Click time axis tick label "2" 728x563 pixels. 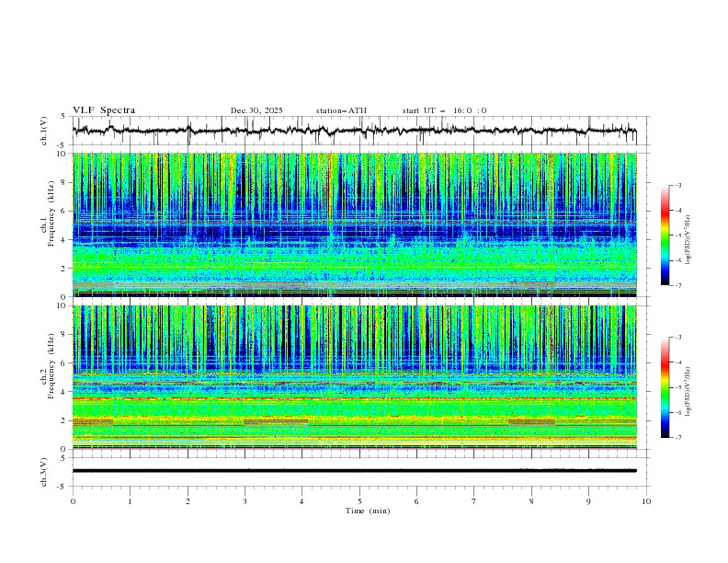pyautogui.click(x=188, y=501)
